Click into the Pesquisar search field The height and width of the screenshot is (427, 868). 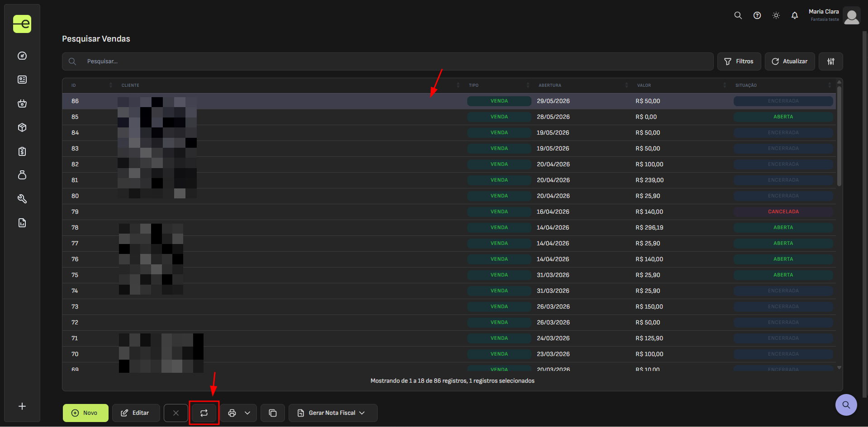tap(388, 61)
